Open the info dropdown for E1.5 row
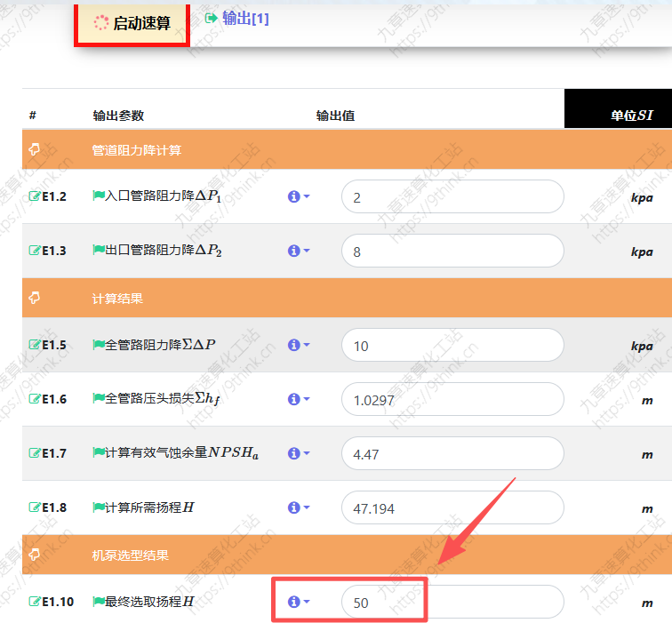Screen dimensions: 672x623 pos(299,345)
